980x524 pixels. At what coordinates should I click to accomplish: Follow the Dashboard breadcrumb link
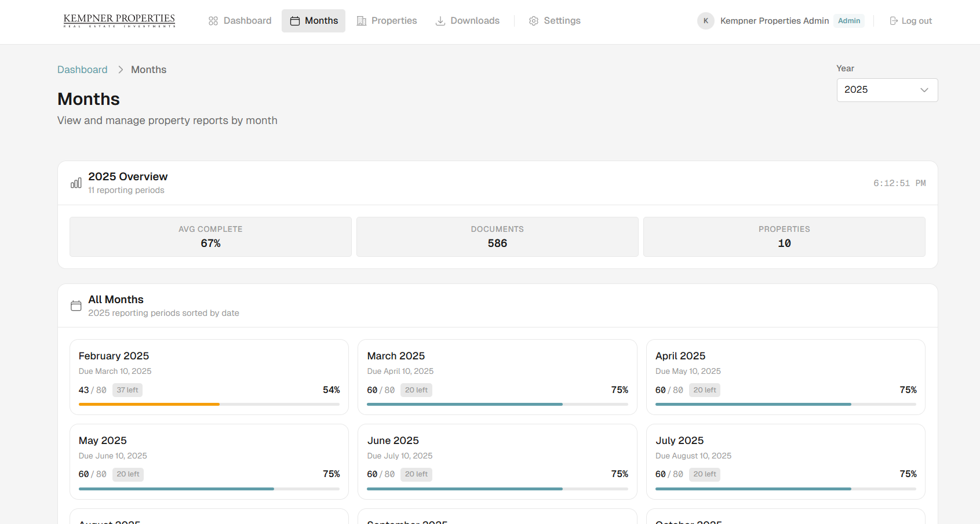click(x=82, y=70)
